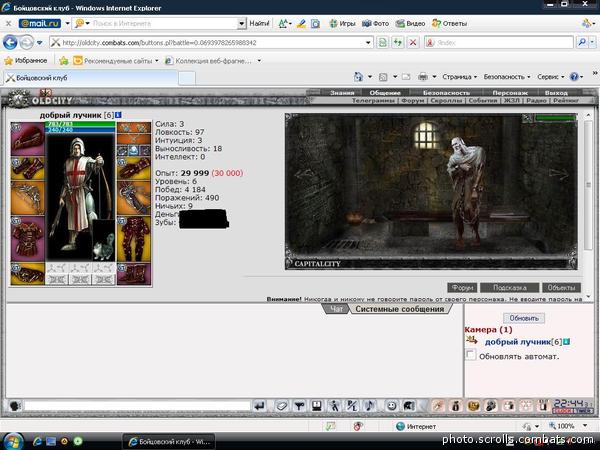Open the Общение game menu
The image size is (600, 450).
click(x=385, y=93)
